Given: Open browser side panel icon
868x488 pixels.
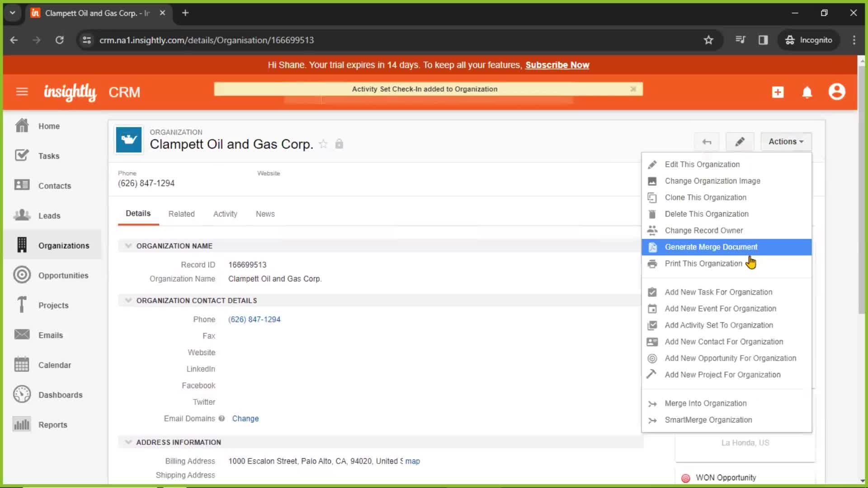Looking at the screenshot, I should coord(763,40).
